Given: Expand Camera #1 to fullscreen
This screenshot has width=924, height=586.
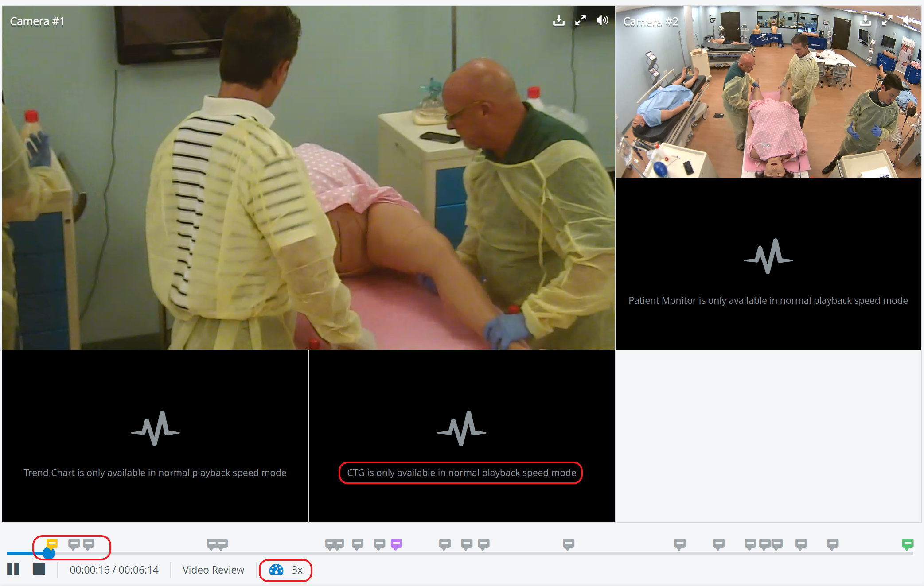Looking at the screenshot, I should (580, 20).
